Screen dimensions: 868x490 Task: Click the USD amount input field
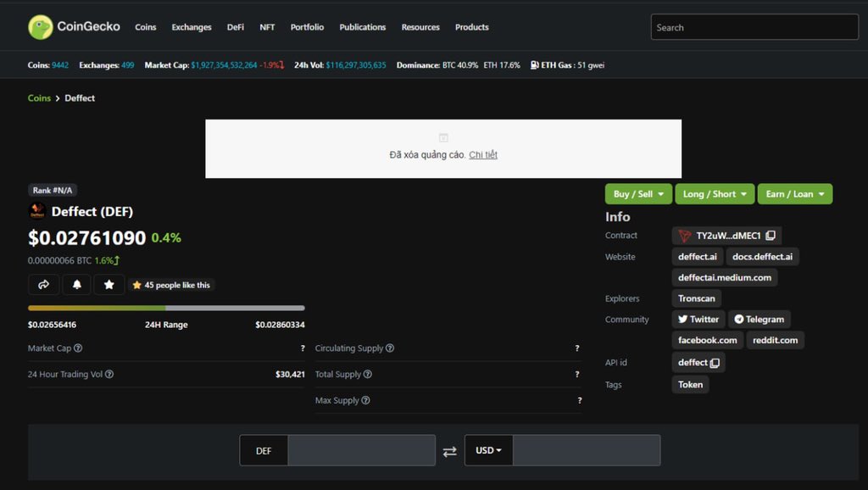click(x=587, y=450)
